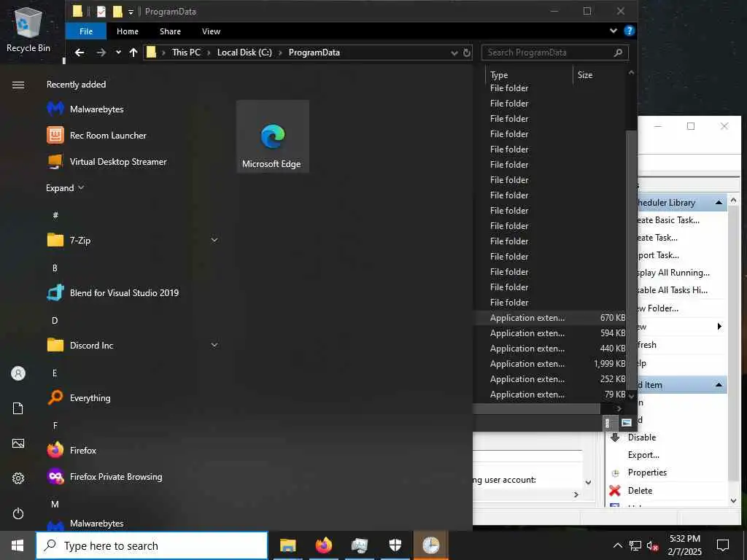
Task: Open Documents from Start sidebar
Action: pos(18,408)
